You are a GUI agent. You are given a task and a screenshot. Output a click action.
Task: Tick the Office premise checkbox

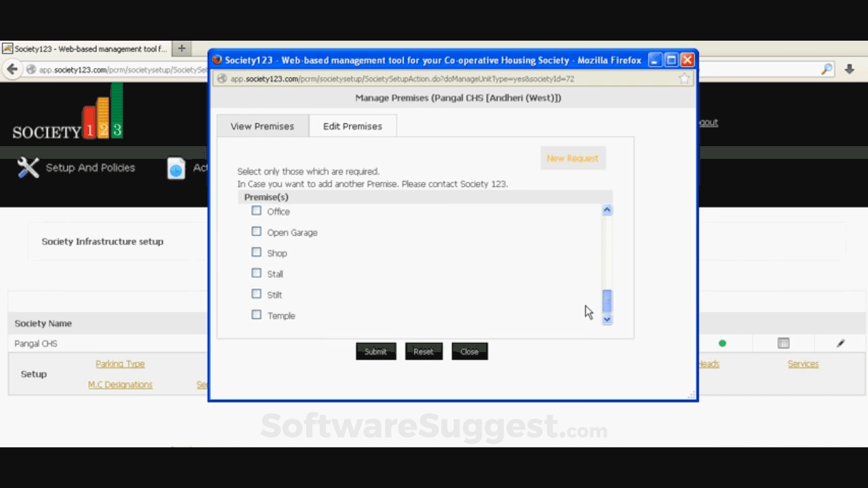click(x=257, y=210)
